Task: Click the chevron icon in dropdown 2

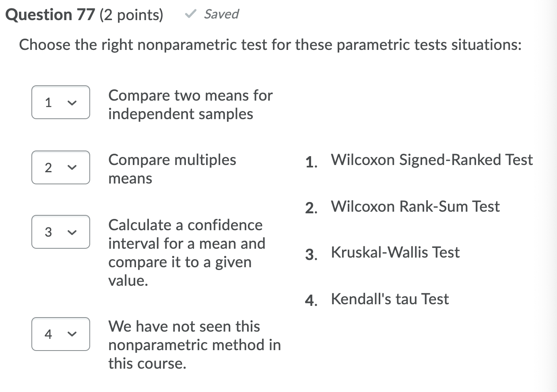Action: click(72, 167)
